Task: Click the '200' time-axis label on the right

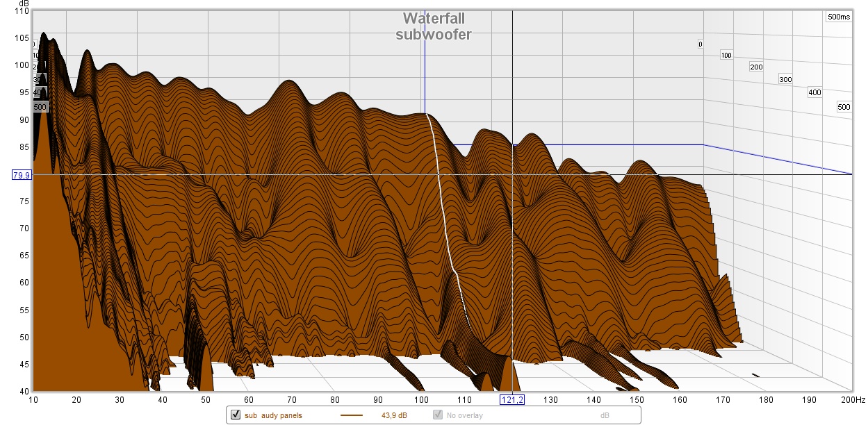Action: [756, 67]
